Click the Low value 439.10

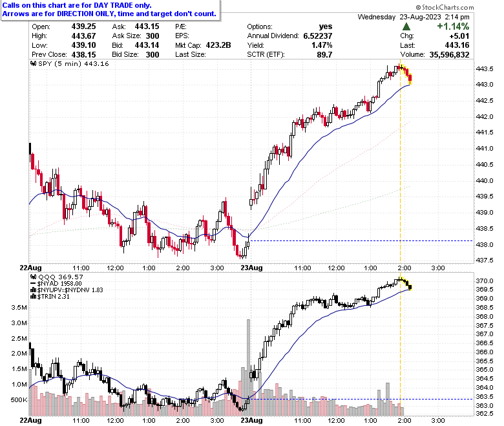point(83,45)
